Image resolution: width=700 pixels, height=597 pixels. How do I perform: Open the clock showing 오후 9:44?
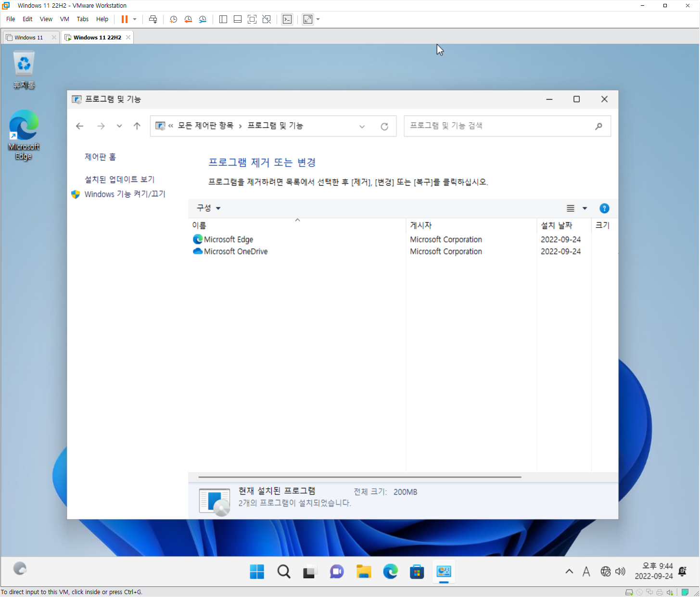pos(654,571)
